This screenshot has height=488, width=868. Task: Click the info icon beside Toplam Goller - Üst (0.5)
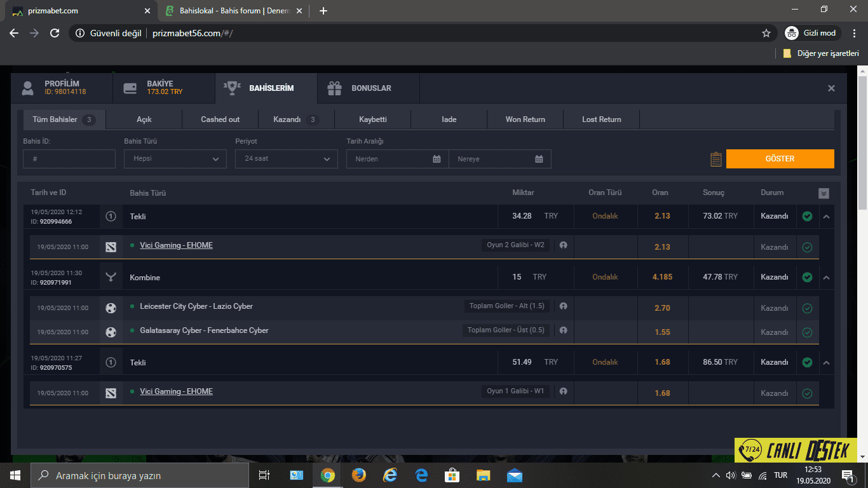click(x=563, y=330)
